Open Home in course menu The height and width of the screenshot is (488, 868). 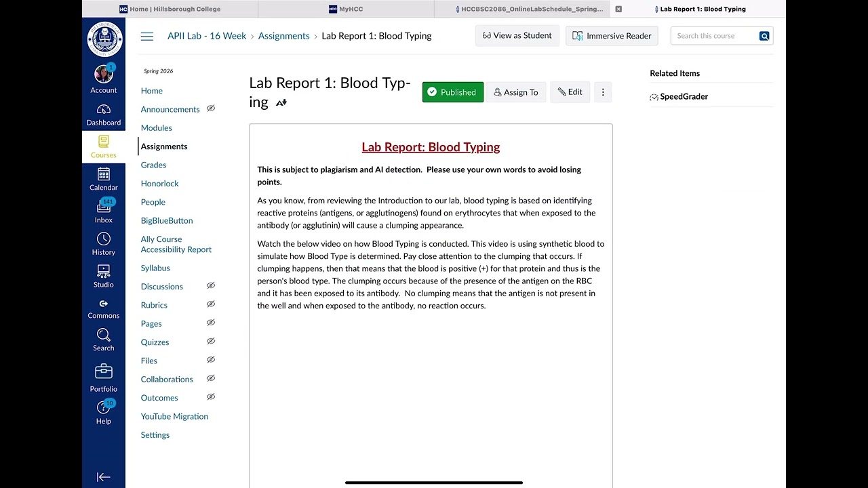click(152, 91)
